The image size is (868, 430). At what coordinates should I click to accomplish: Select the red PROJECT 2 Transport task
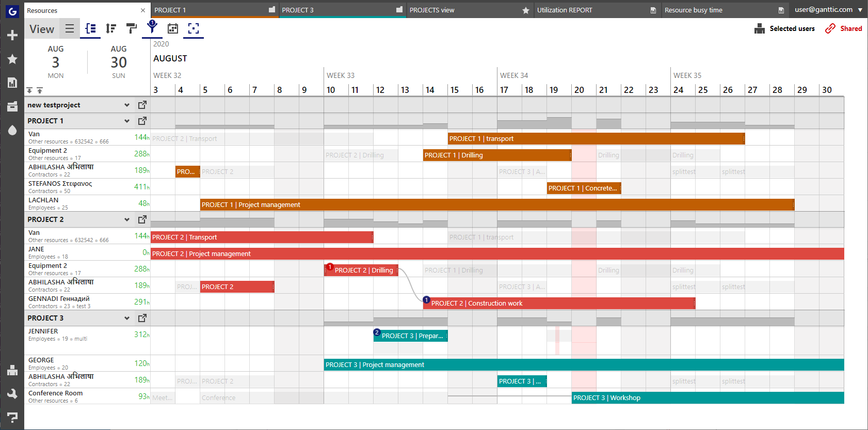pos(262,237)
